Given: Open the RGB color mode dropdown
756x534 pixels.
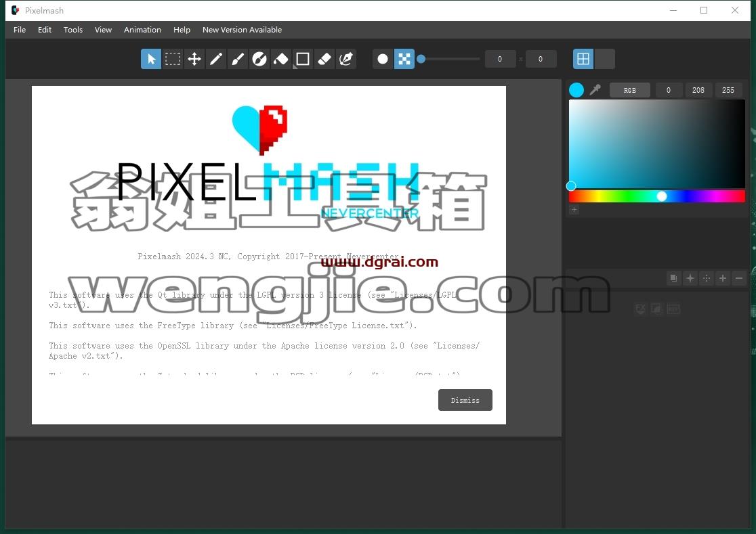Looking at the screenshot, I should (630, 90).
